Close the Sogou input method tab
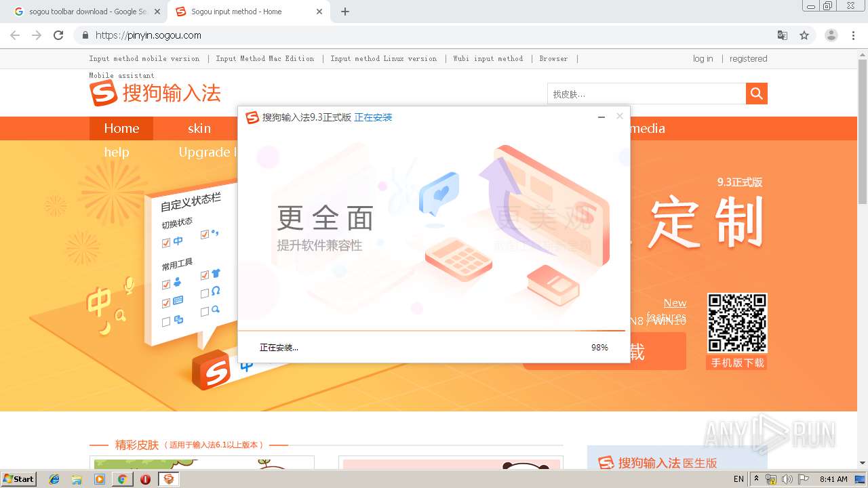The width and height of the screenshot is (868, 488). pos(319,12)
